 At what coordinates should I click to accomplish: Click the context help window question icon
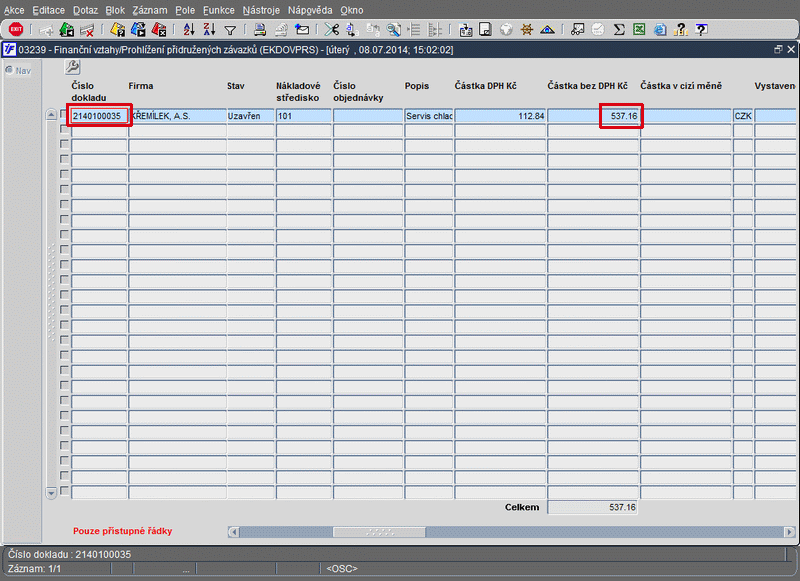tap(702, 30)
